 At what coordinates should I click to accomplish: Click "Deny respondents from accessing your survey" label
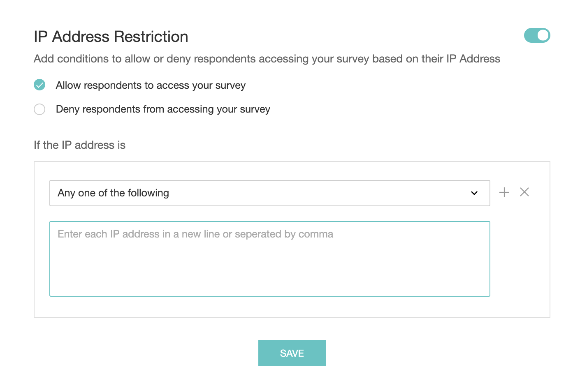(163, 109)
